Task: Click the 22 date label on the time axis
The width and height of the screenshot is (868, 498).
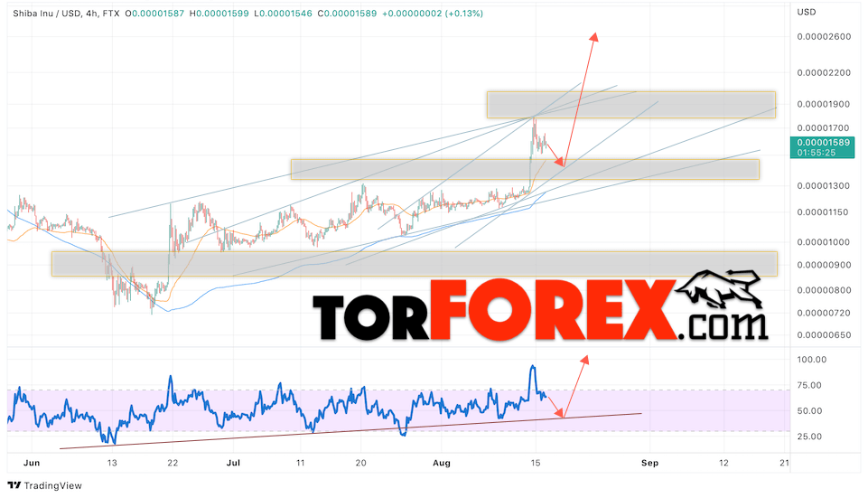Action: click(173, 463)
